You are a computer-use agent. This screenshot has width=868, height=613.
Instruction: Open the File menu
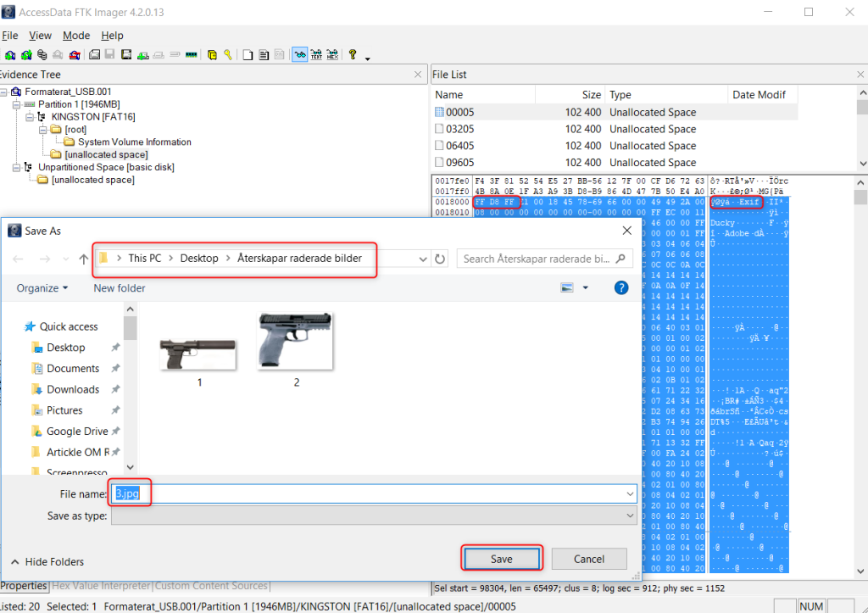pos(10,36)
